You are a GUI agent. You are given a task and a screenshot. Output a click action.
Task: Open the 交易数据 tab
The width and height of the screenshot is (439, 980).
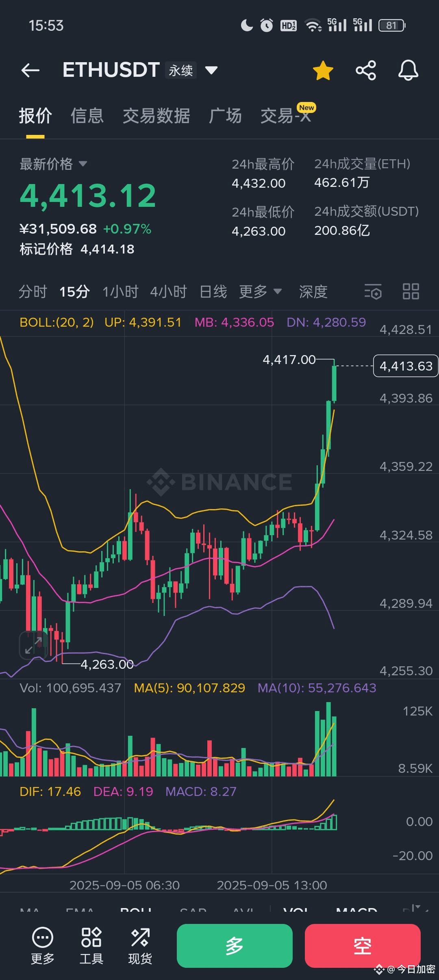pos(156,116)
